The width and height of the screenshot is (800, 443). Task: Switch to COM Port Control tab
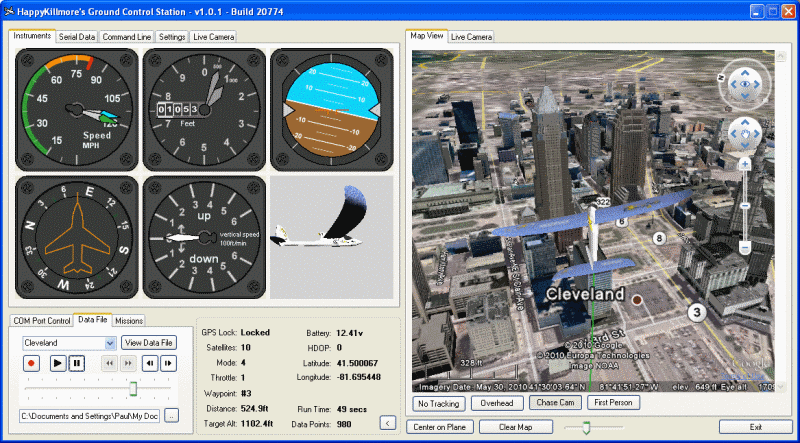pos(41,321)
